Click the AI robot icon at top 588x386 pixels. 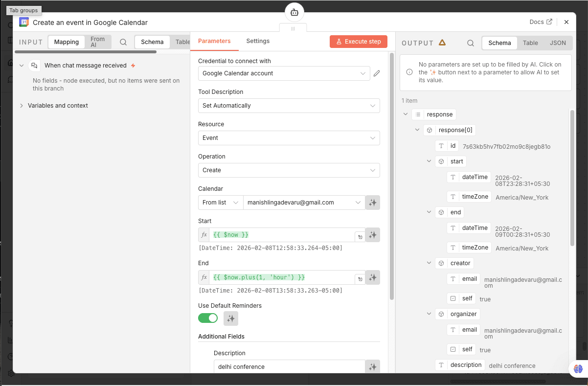294,13
